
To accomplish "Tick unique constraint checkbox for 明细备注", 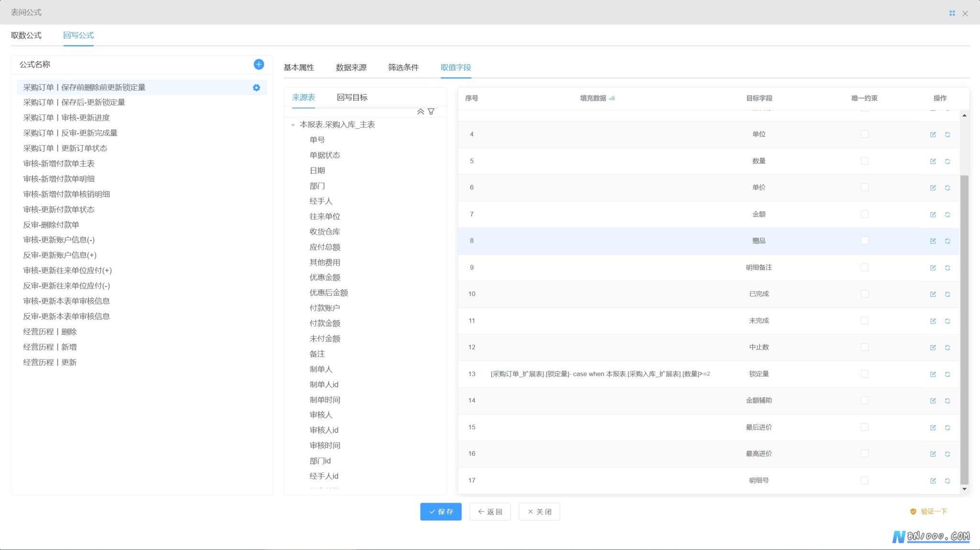I will coord(865,267).
